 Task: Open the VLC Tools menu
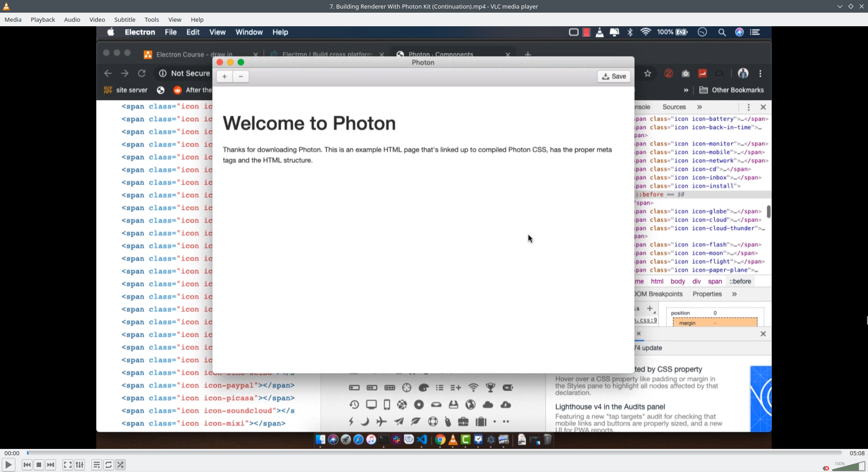(x=152, y=19)
